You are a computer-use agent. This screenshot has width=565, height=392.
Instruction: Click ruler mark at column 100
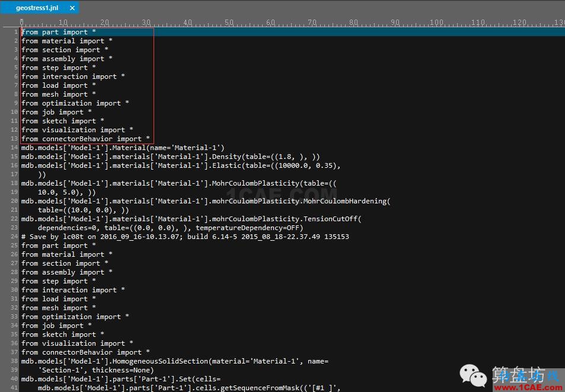pyautogui.click(x=436, y=23)
